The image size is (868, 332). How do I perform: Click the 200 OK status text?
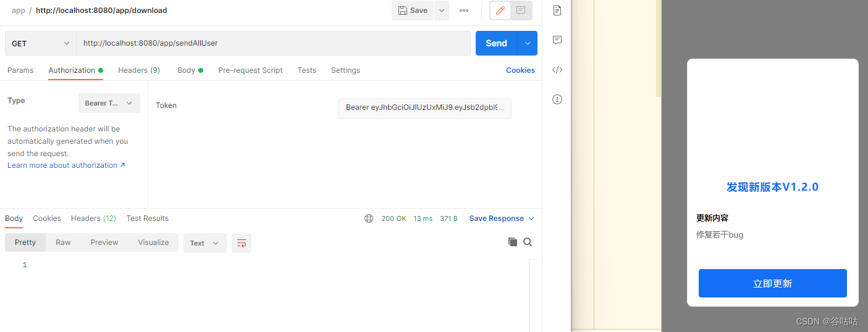pyautogui.click(x=394, y=218)
